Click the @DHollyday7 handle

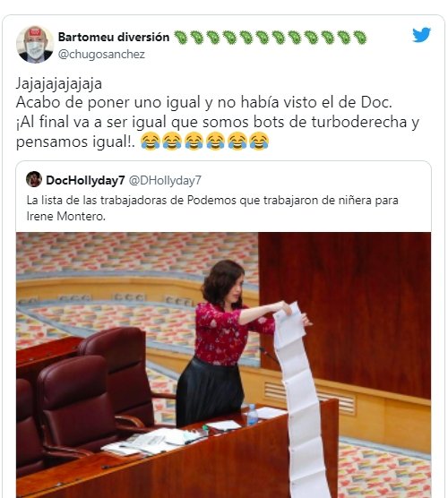165,180
